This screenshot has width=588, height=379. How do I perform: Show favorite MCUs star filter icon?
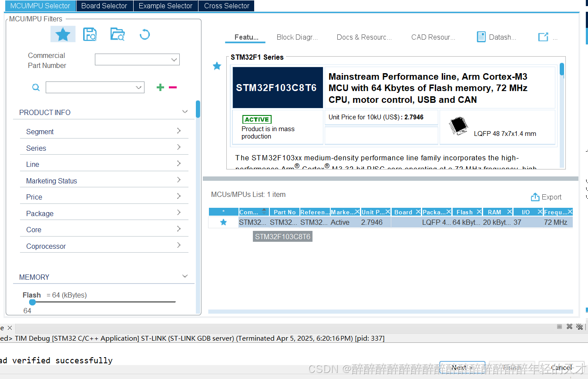pyautogui.click(x=63, y=34)
